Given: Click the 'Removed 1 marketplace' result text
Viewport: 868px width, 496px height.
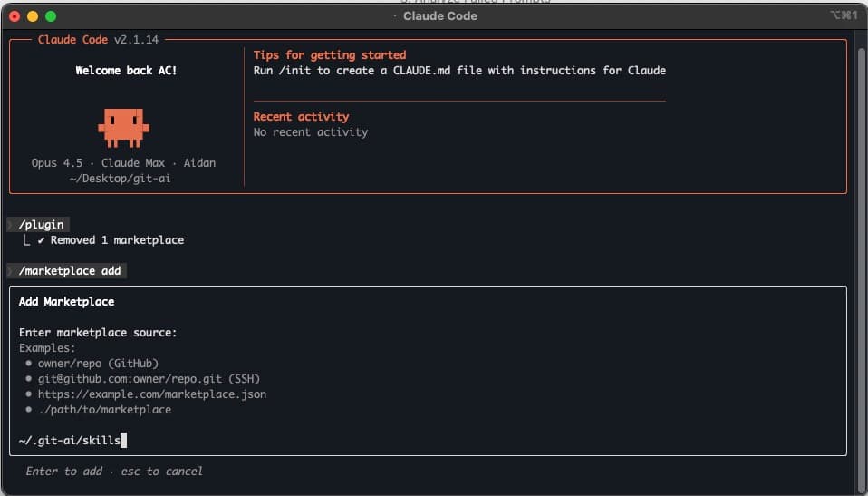Looking at the screenshot, I should click(x=118, y=240).
